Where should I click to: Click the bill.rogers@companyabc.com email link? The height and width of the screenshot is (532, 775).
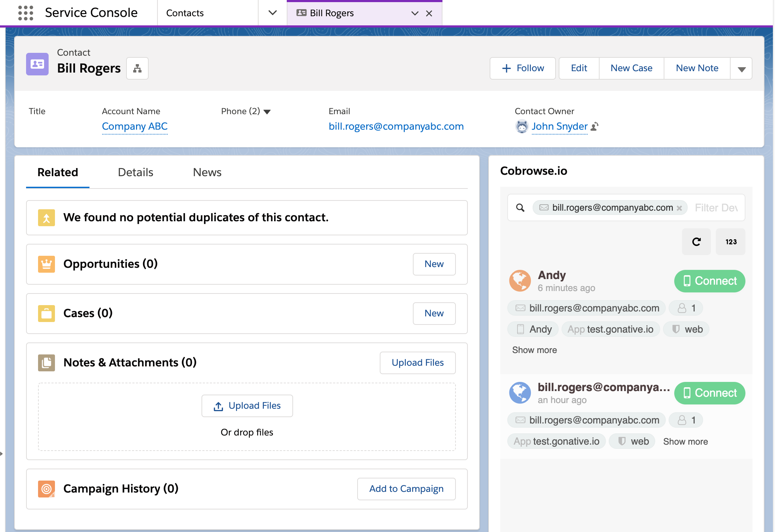click(x=396, y=126)
